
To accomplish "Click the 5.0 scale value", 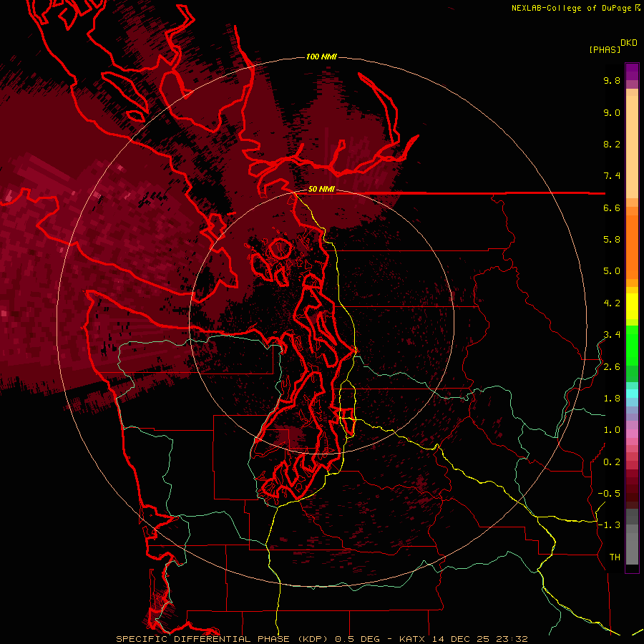I will (612, 271).
